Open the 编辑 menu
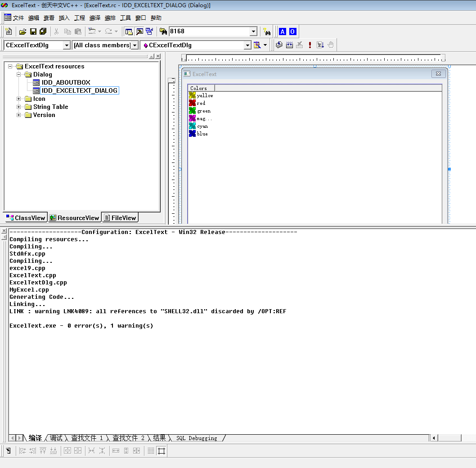Image resolution: width=476 pixels, height=468 pixels. click(x=34, y=18)
